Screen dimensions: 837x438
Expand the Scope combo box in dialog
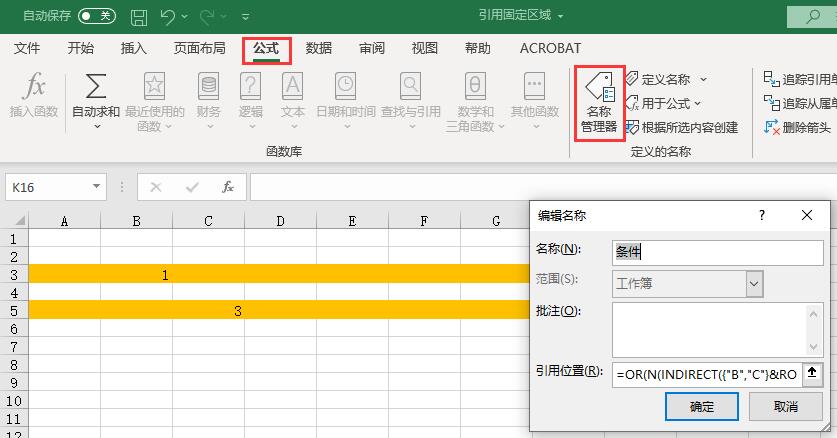point(754,284)
